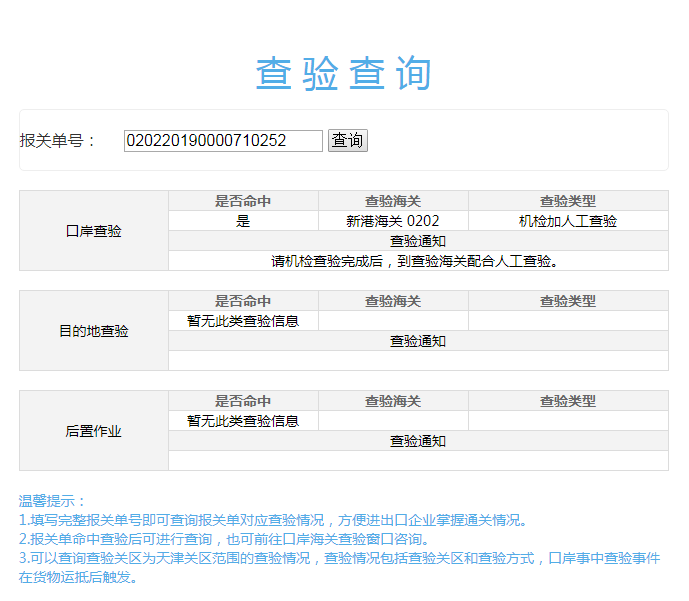Click 查验通知 header in 口岸查验 table
This screenshot has width=689, height=601.
point(418,241)
